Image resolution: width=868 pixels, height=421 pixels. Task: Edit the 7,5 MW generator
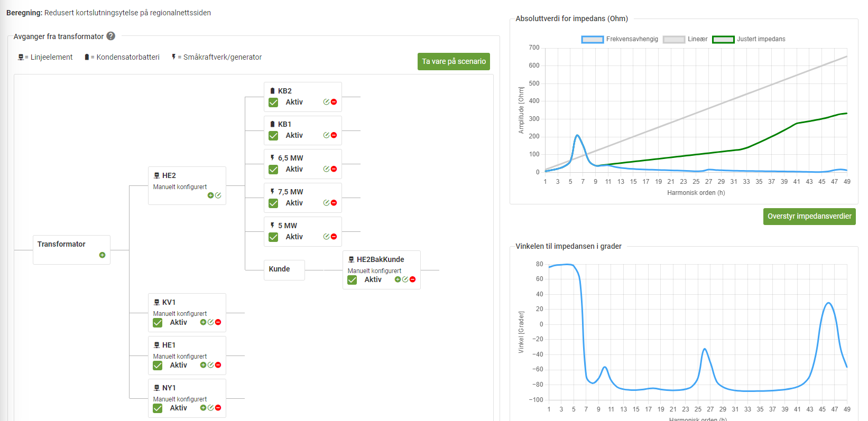326,203
